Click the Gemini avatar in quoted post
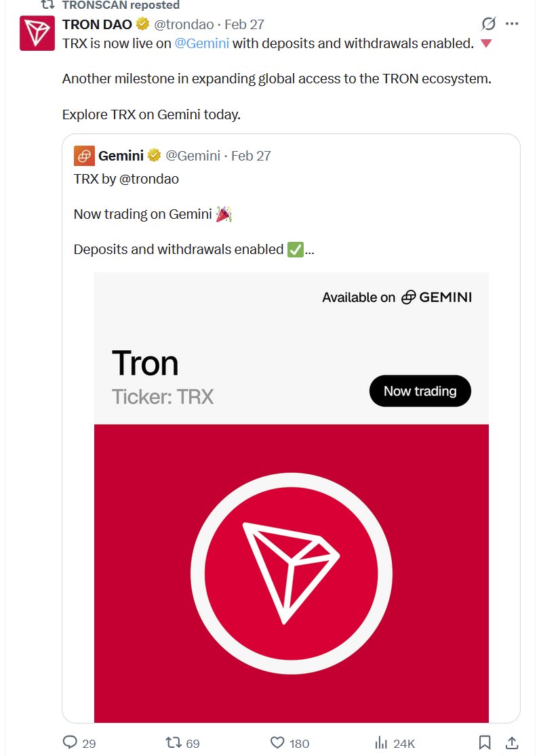The height and width of the screenshot is (756, 541). click(x=84, y=156)
